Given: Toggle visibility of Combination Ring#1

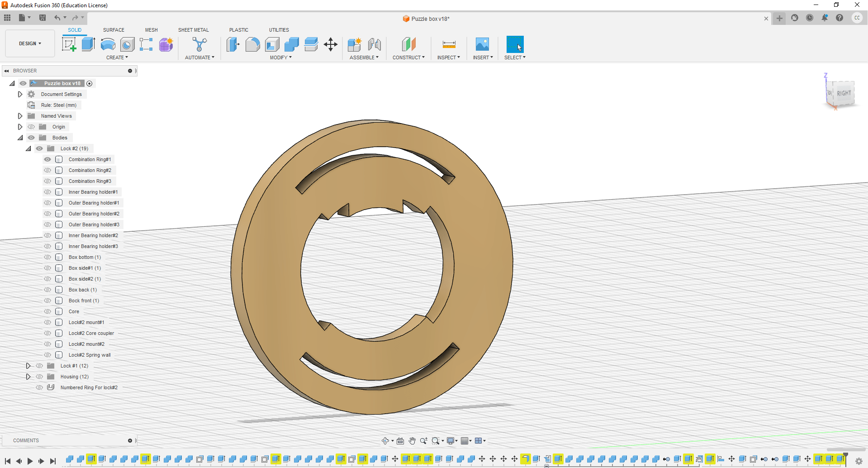Looking at the screenshot, I should [47, 159].
